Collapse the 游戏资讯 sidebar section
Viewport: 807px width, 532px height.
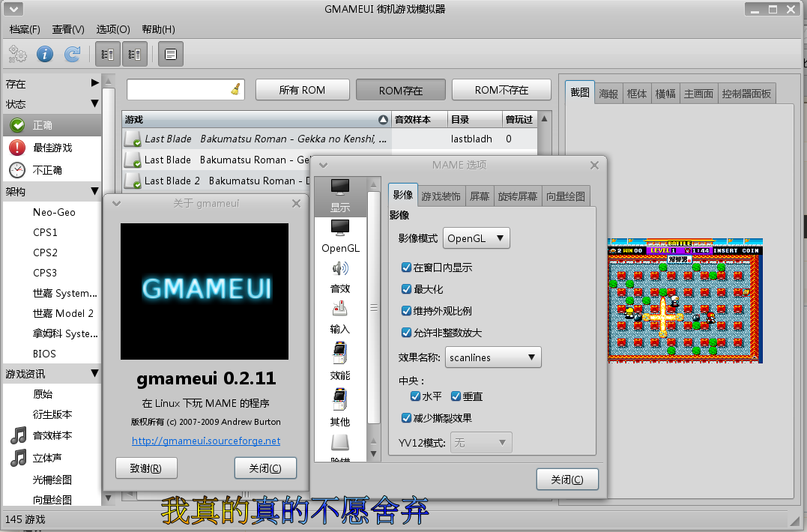point(94,373)
